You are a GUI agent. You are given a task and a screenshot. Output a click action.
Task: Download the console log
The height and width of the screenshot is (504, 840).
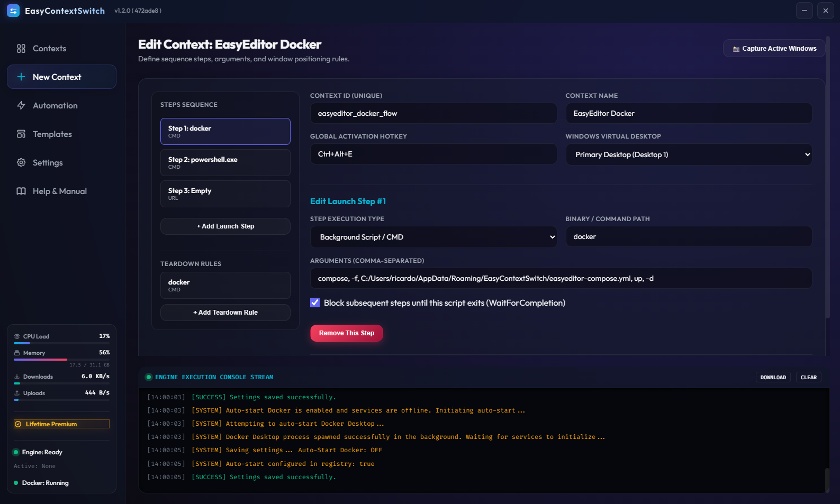click(x=773, y=377)
